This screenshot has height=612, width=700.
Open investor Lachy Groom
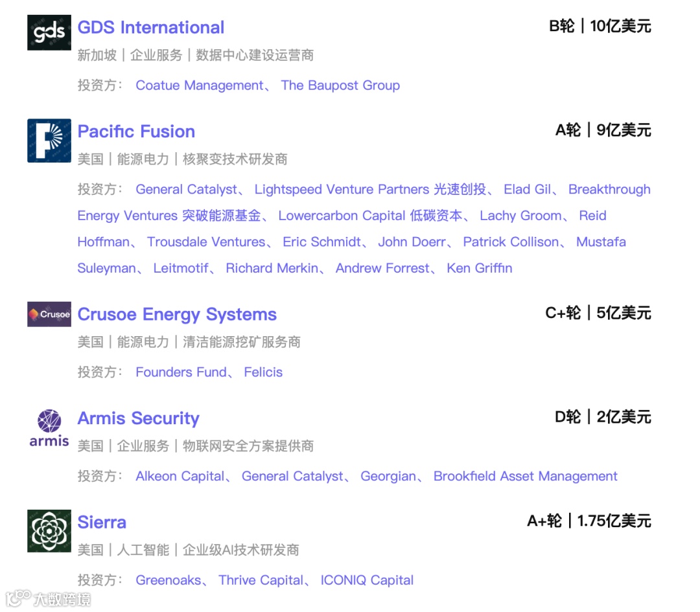coord(520,216)
